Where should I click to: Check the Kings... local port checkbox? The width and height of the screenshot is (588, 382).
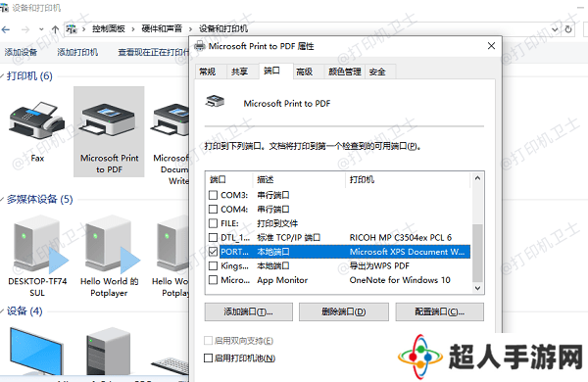point(213,265)
